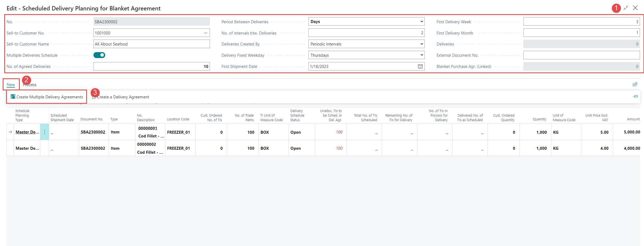Image resolution: width=644 pixels, height=246 pixels.
Task: Switch to the Process tab
Action: coord(30,85)
